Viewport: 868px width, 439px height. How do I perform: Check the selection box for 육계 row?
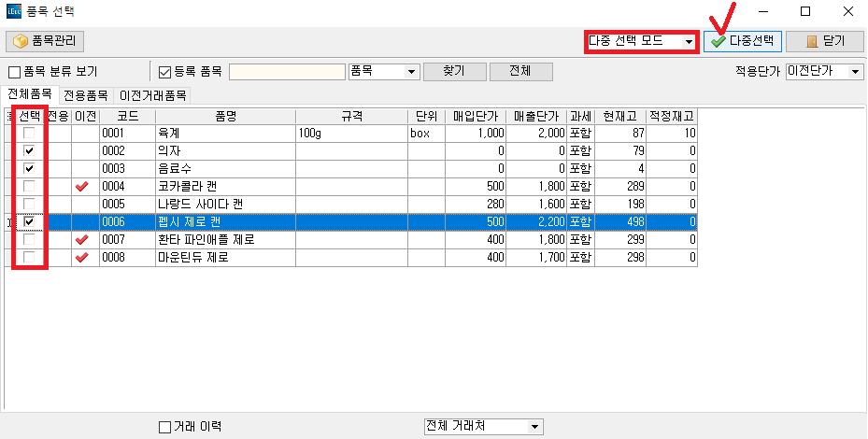tap(30, 134)
